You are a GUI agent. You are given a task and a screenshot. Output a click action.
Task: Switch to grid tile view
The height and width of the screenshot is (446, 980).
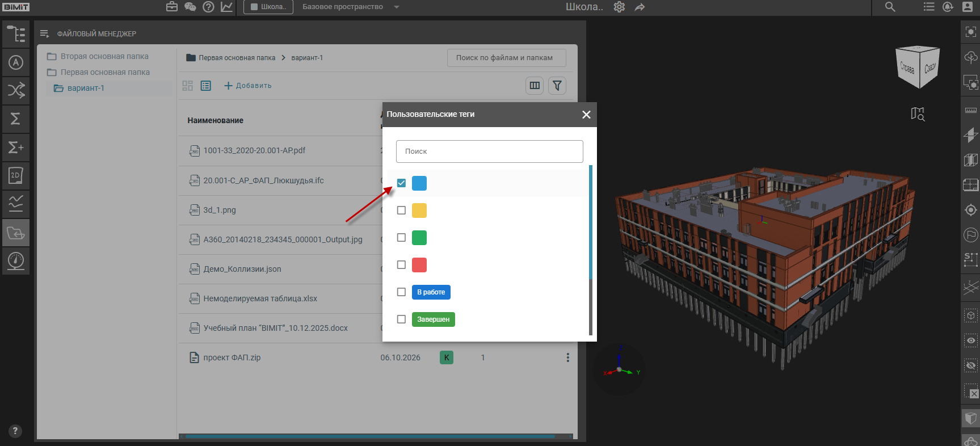pos(188,86)
